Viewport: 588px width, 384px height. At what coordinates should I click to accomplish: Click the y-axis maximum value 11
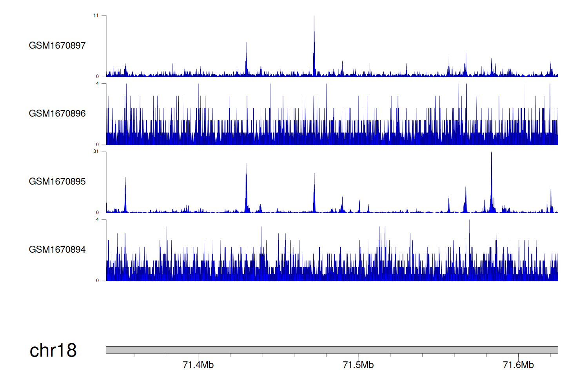[96, 16]
